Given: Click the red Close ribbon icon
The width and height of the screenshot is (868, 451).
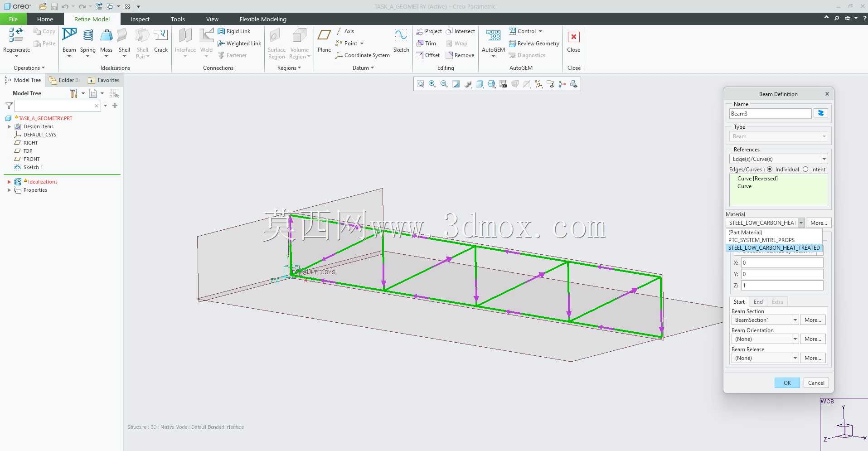Looking at the screenshot, I should (x=573, y=37).
